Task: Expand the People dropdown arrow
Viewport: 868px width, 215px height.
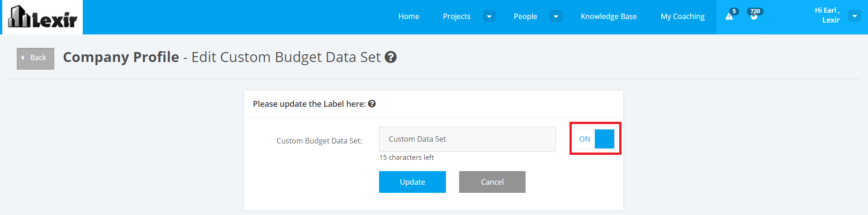Action: pyautogui.click(x=556, y=16)
